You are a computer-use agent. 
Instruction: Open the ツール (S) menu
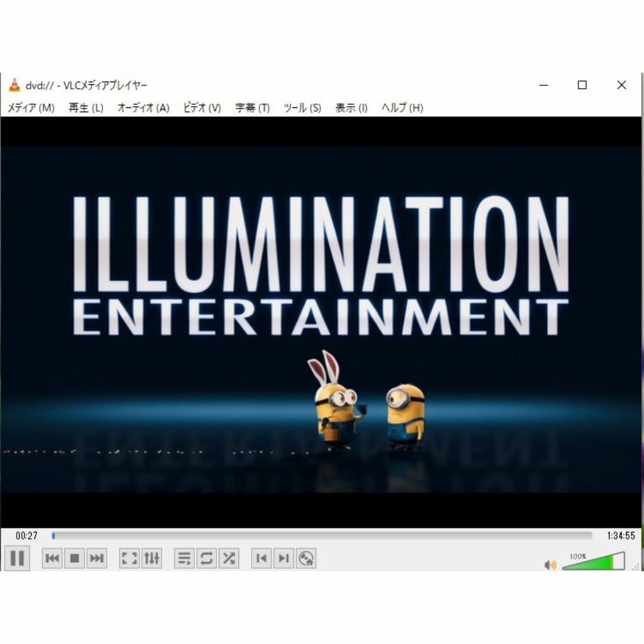pos(302,107)
